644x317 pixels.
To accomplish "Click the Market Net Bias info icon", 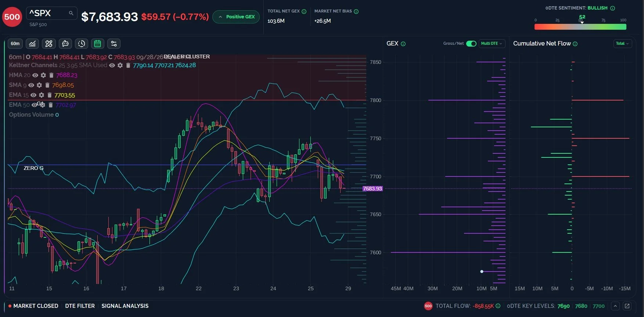I will [x=356, y=11].
